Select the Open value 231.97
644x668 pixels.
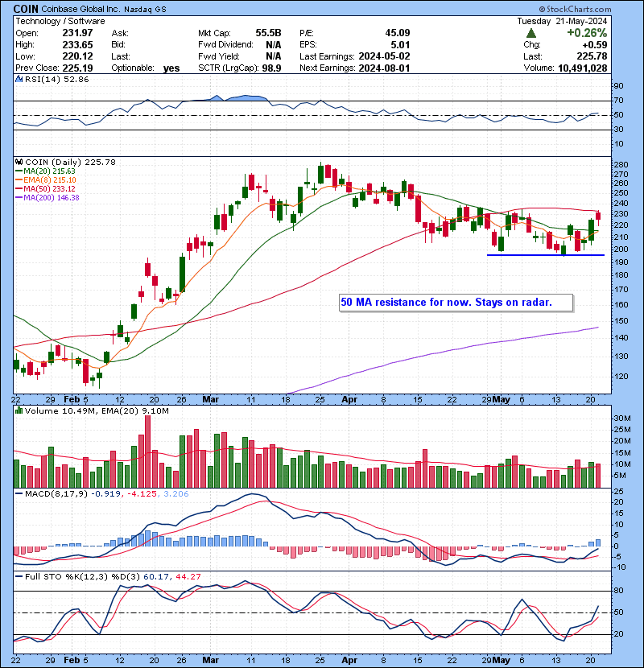[77, 33]
